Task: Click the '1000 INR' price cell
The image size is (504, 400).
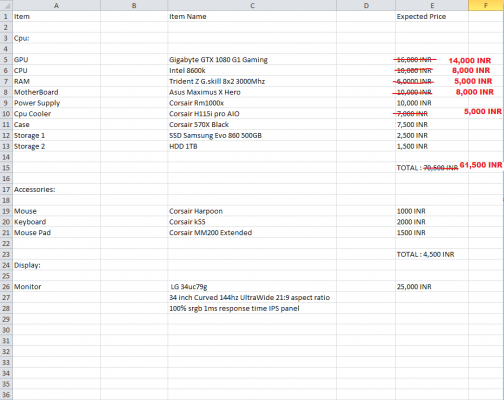Action: pos(432,211)
